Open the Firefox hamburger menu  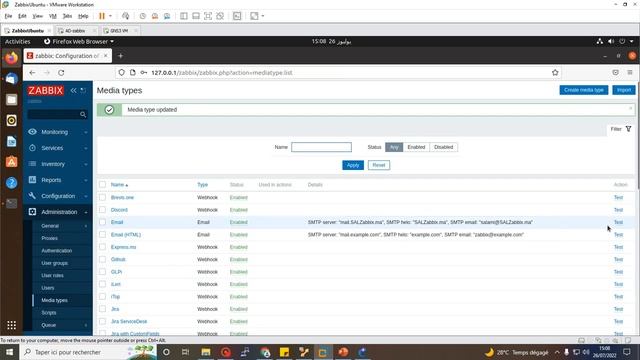pos(630,73)
